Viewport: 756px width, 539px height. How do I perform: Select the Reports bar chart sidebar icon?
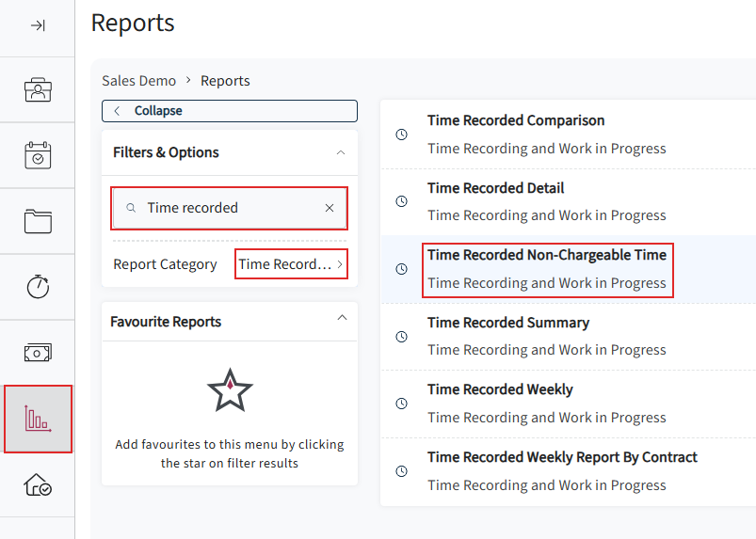click(x=38, y=419)
